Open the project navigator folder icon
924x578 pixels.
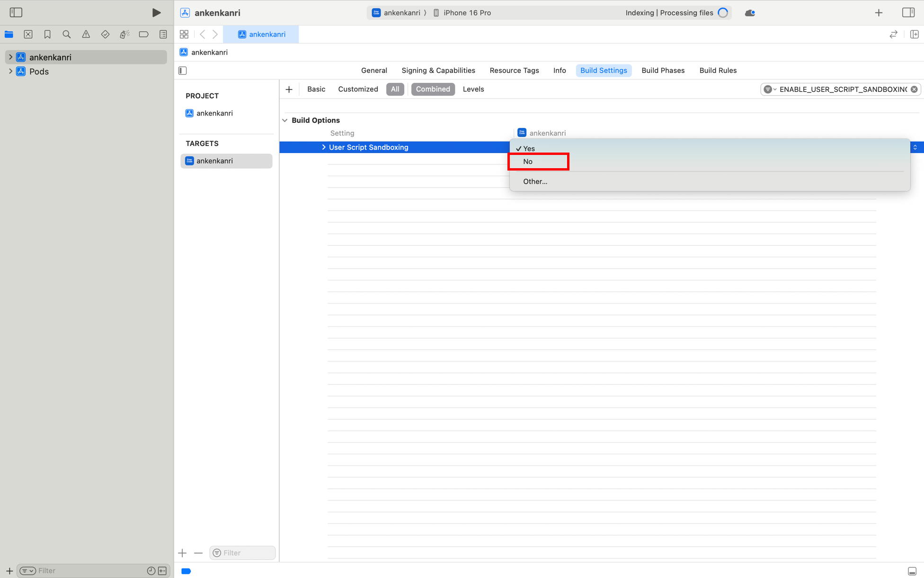[x=9, y=34]
